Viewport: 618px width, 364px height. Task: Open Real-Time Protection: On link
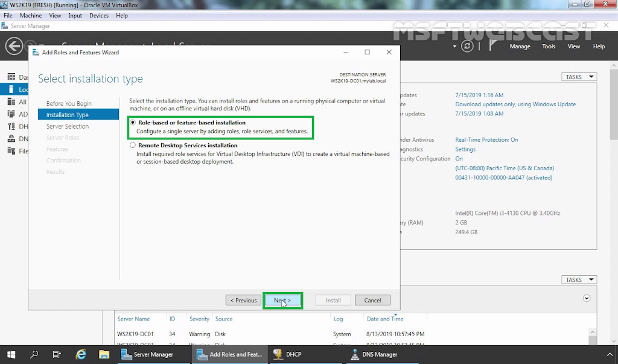pos(486,139)
